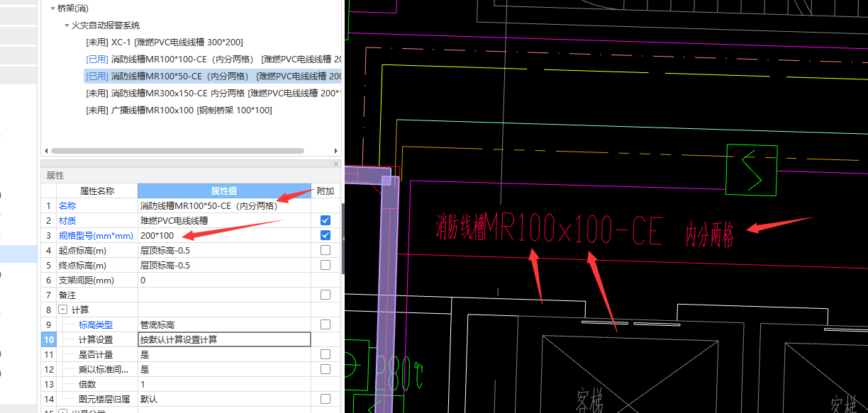The height and width of the screenshot is (413, 868).
Task: Click the 附加 column header
Action: coord(325,191)
